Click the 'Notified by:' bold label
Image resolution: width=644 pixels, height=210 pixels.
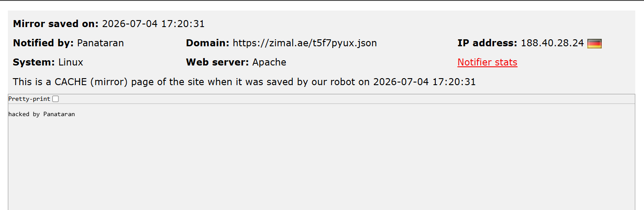tap(44, 43)
